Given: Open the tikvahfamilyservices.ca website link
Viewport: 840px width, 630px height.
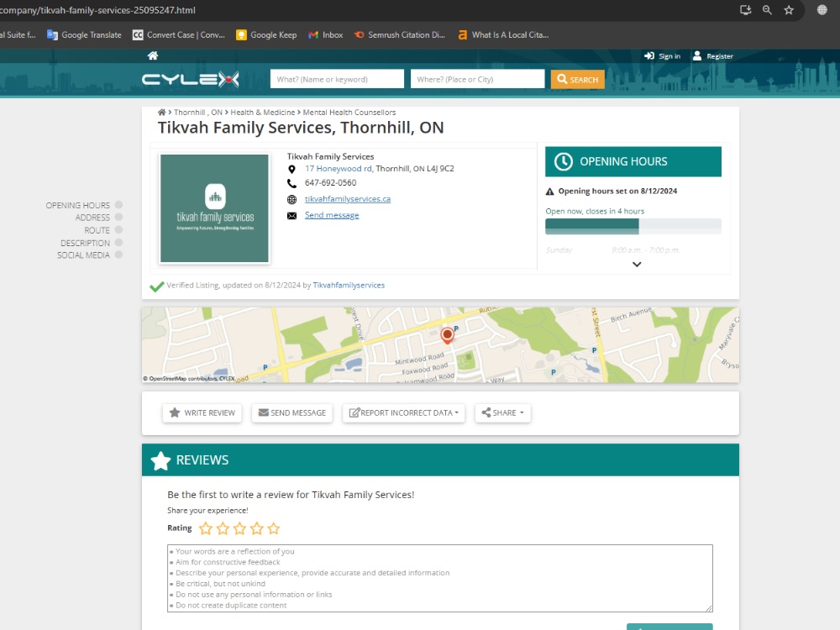Looking at the screenshot, I should tap(348, 199).
